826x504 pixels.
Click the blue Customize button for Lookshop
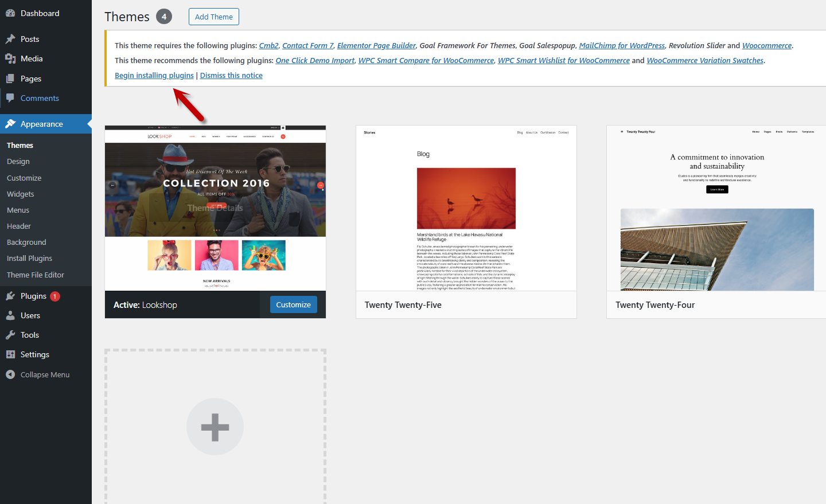293,304
